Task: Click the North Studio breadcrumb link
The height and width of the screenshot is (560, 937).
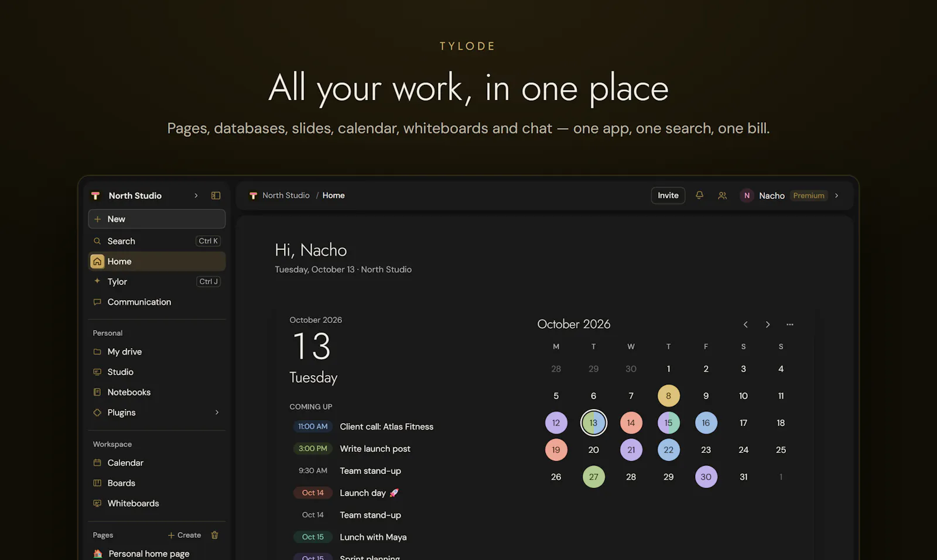Action: coord(286,195)
